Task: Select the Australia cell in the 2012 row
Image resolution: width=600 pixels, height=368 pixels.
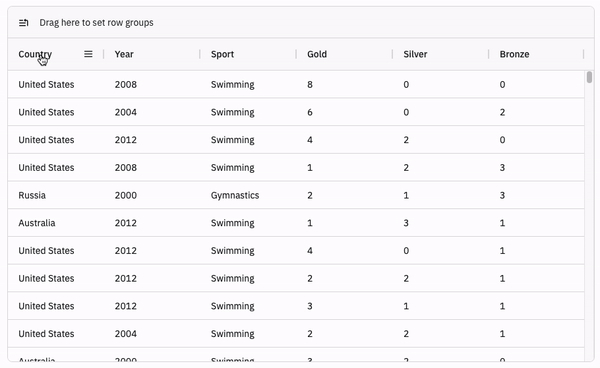Action: click(37, 223)
